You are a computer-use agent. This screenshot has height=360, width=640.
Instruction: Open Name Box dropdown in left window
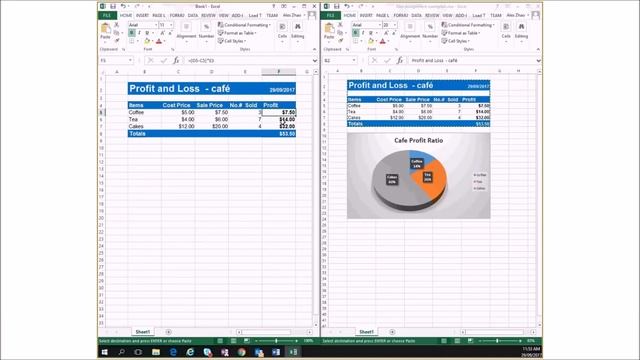click(x=130, y=60)
